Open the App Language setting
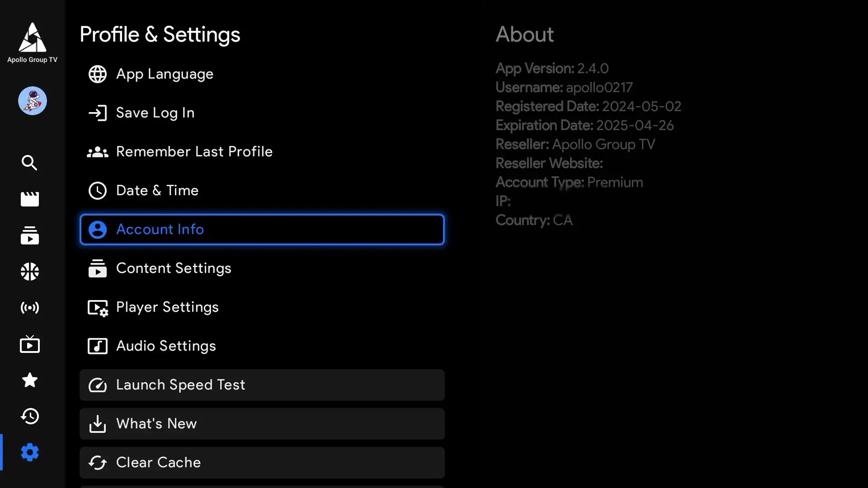The height and width of the screenshot is (488, 868). tap(164, 74)
